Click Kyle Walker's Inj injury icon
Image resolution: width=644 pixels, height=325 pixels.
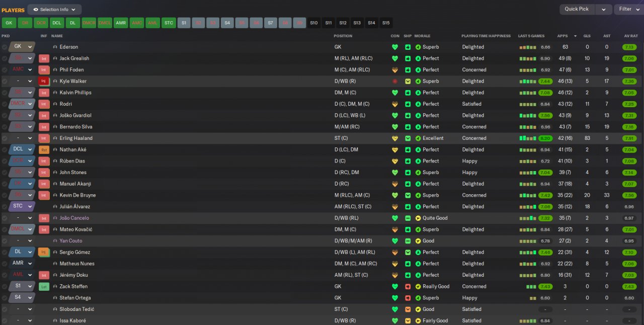44,81
